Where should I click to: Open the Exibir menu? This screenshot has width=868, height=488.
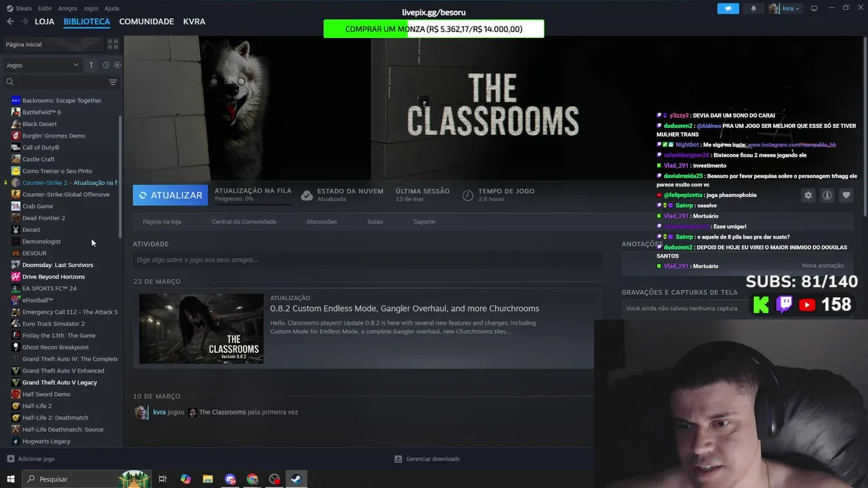(45, 8)
